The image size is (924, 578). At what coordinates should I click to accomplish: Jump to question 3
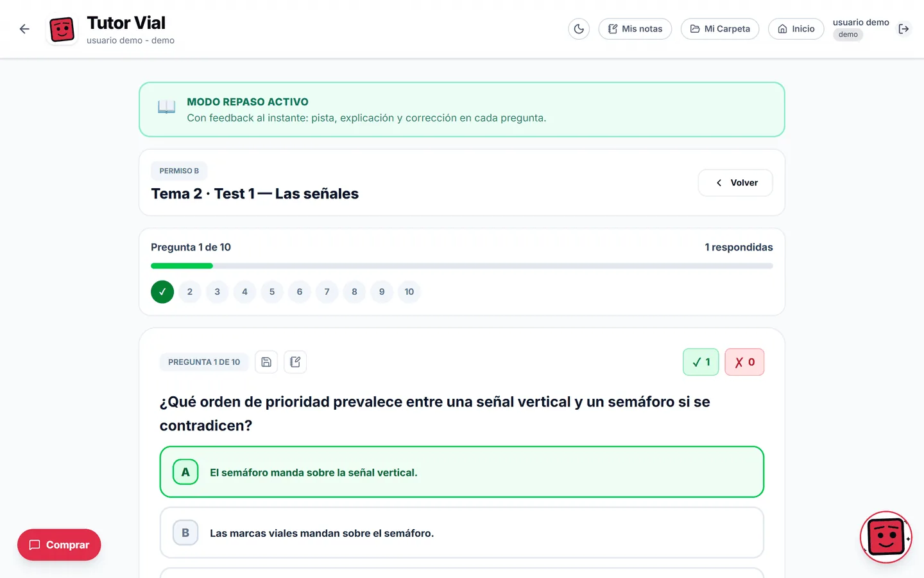218,292
